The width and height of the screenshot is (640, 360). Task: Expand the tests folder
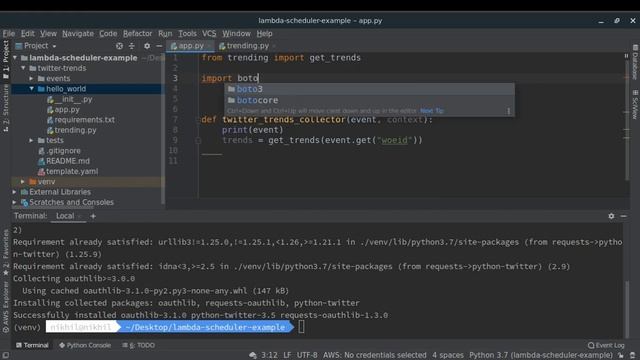pyautogui.click(x=31, y=140)
